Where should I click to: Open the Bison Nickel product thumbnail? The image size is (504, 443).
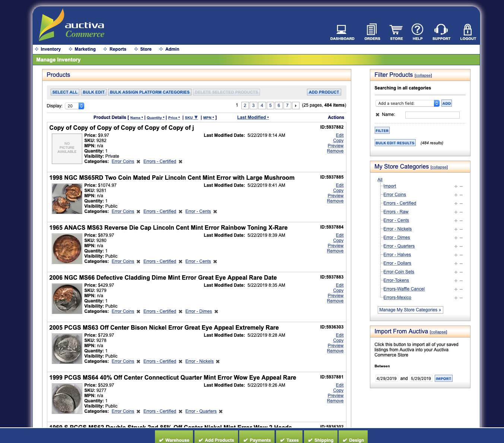pos(67,349)
